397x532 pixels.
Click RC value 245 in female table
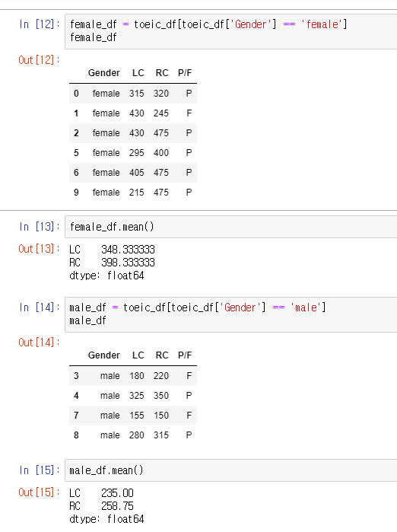[161, 113]
